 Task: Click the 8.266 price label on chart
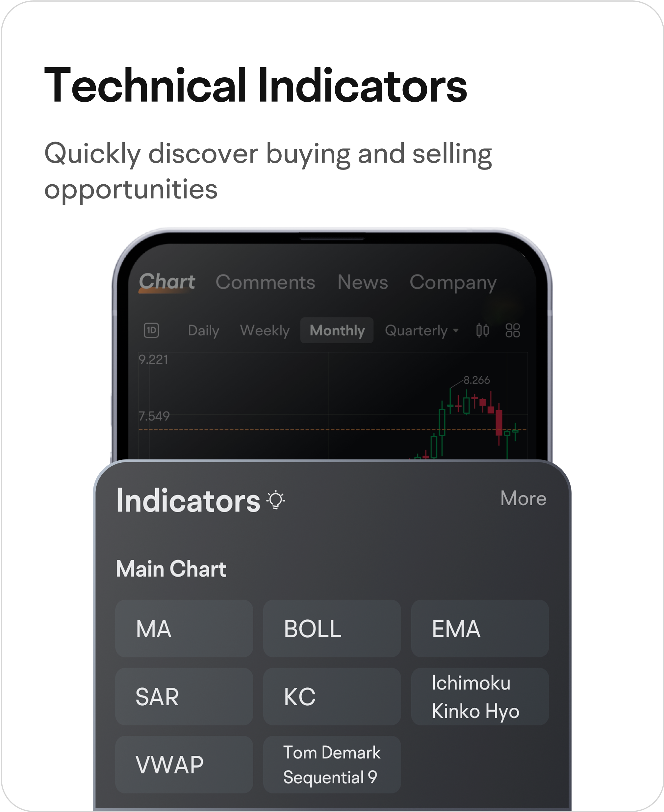click(x=476, y=380)
